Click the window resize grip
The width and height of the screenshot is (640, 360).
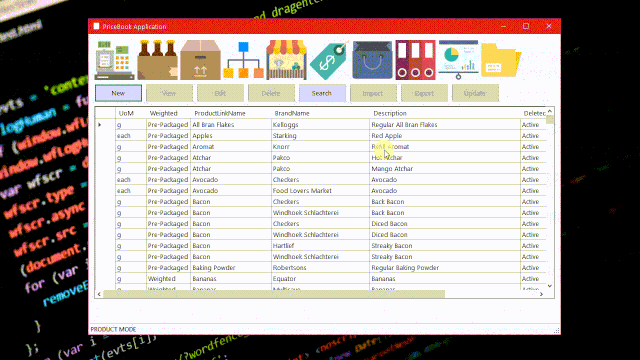[x=557, y=330]
